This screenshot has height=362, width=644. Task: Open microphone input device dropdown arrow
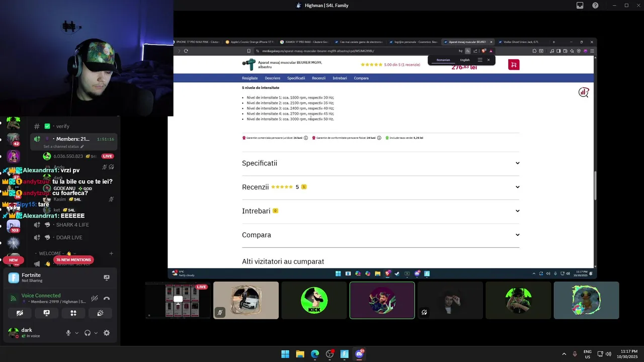click(x=77, y=333)
